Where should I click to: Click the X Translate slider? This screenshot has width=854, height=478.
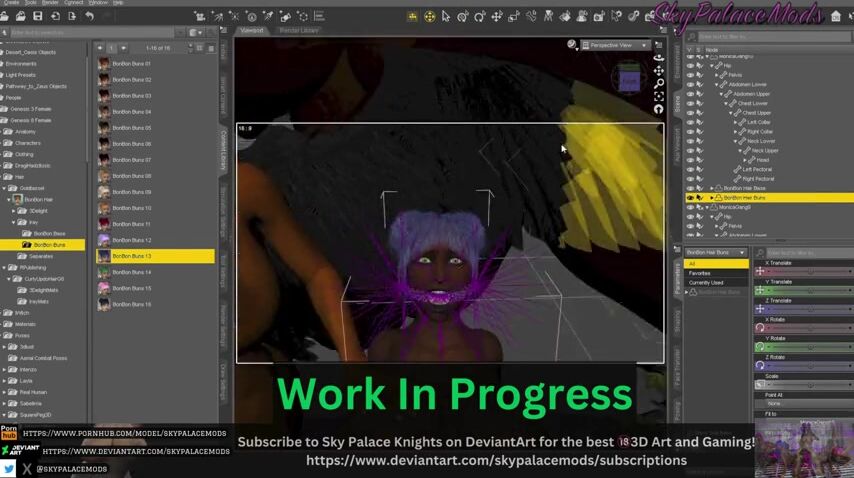click(808, 271)
